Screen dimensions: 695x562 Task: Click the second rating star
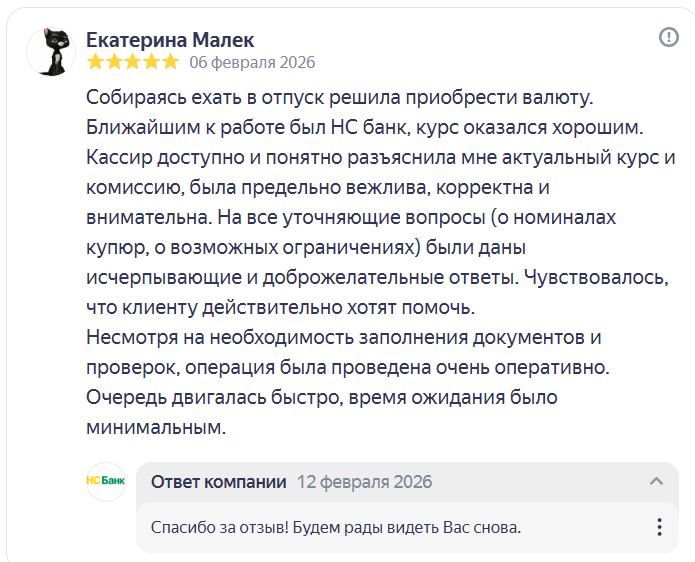pos(114,62)
